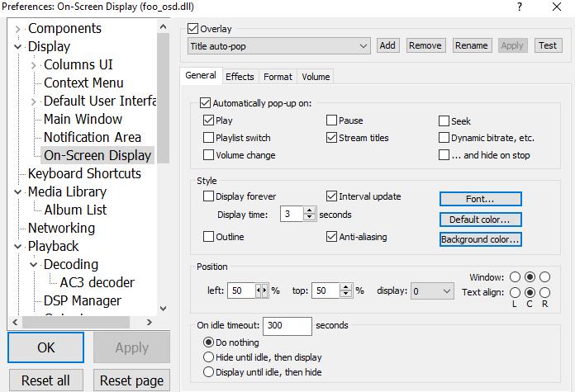Enable the Pause pop-up checkbox
The width and height of the screenshot is (575, 392).
coord(331,120)
